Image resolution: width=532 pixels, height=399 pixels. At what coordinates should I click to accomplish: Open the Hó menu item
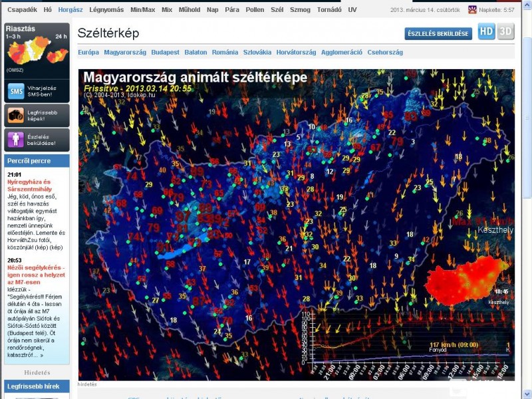point(47,10)
